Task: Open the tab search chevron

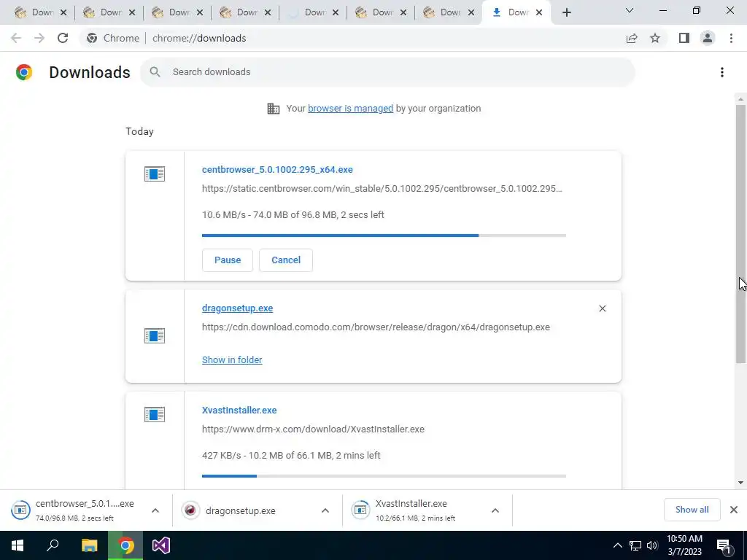Action: point(630,10)
